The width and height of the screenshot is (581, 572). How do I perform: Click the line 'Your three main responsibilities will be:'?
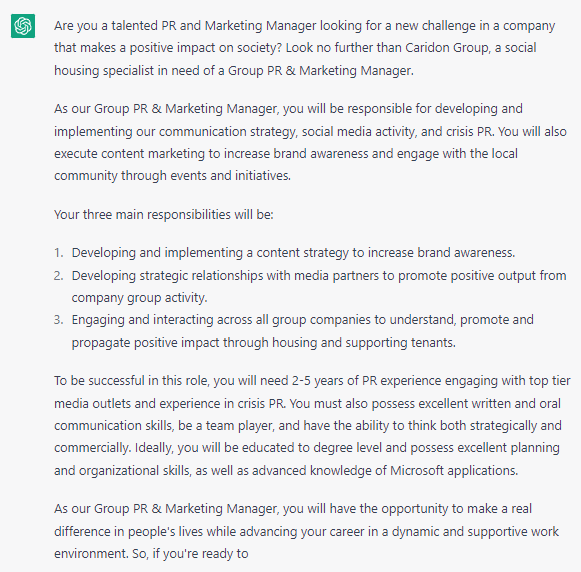point(164,214)
